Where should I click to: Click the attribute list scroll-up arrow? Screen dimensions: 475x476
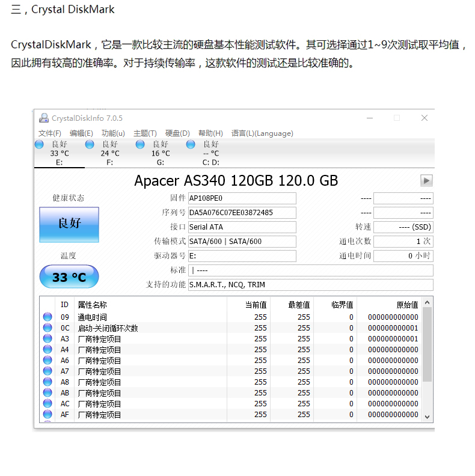427,302
